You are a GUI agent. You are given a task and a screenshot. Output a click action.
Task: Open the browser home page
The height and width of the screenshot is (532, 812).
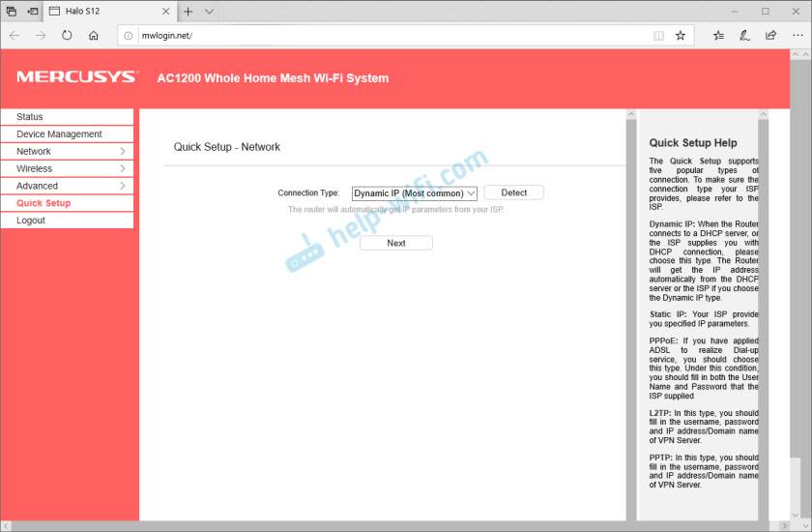tap(93, 35)
